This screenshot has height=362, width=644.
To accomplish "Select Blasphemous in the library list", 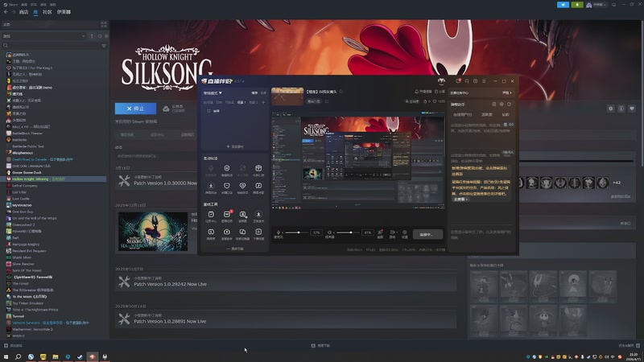I will point(23,153).
